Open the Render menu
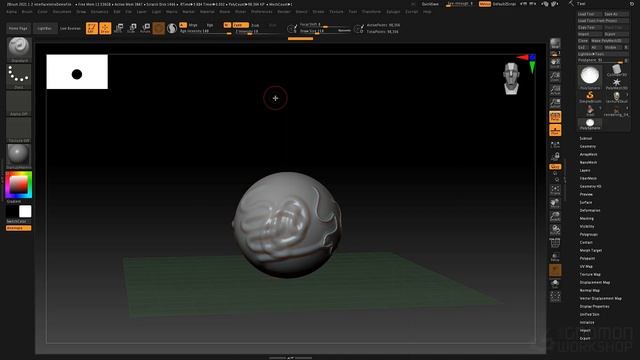Image resolution: width=640 pixels, height=360 pixels. 284,12
